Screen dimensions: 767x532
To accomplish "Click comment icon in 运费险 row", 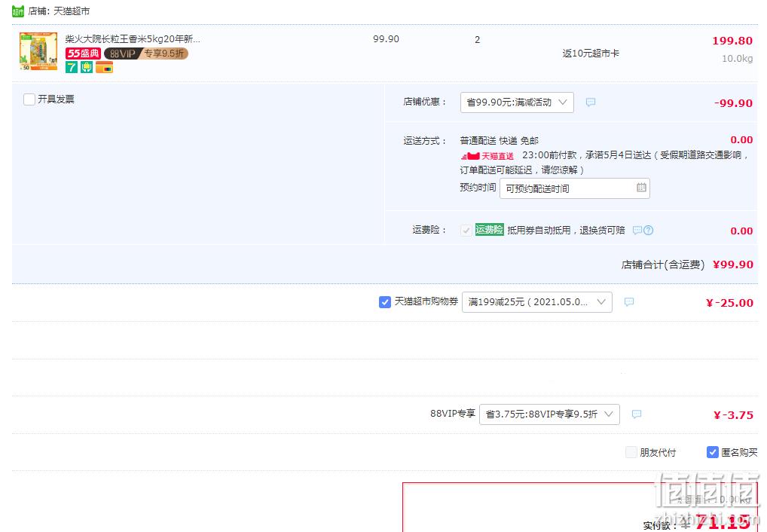I will (x=637, y=230).
